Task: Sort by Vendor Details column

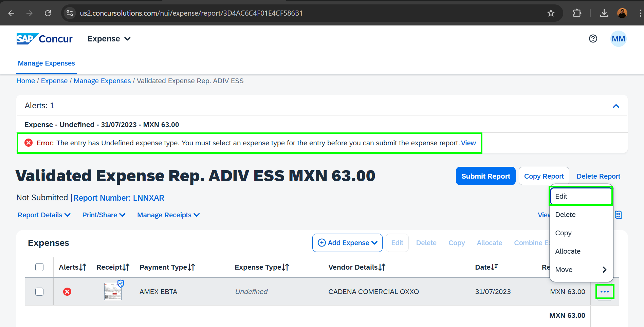Action: [357, 267]
